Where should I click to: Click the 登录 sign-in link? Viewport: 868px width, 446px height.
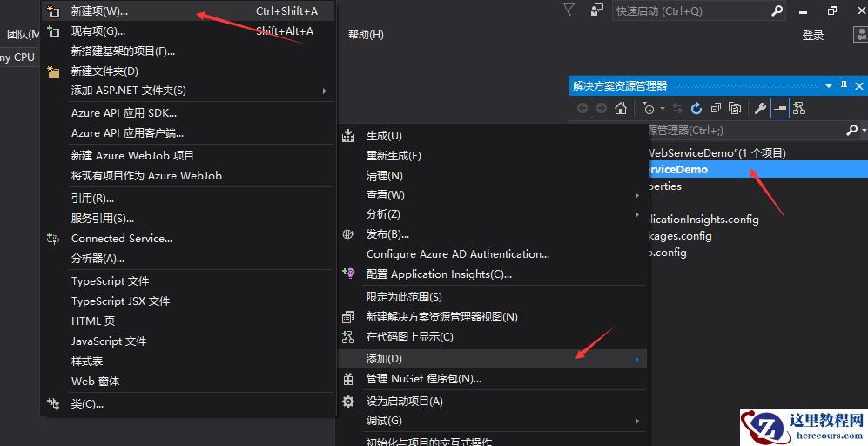click(x=812, y=35)
